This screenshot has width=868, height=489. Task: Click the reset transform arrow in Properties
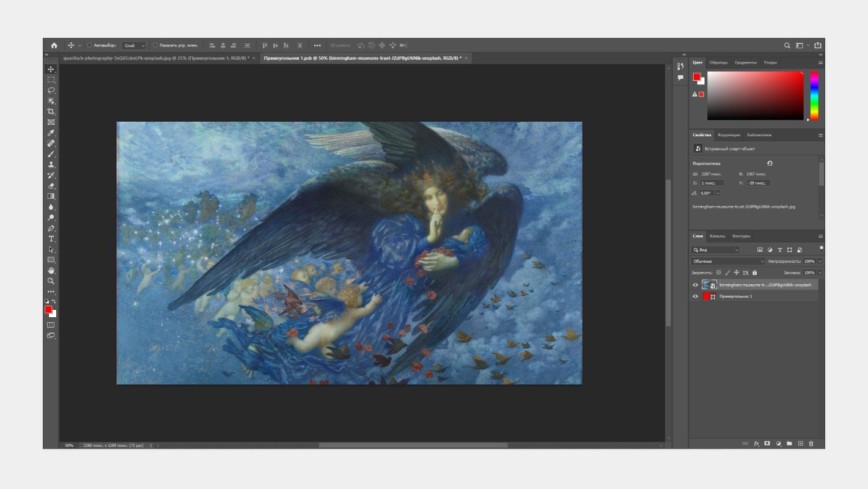tap(770, 163)
